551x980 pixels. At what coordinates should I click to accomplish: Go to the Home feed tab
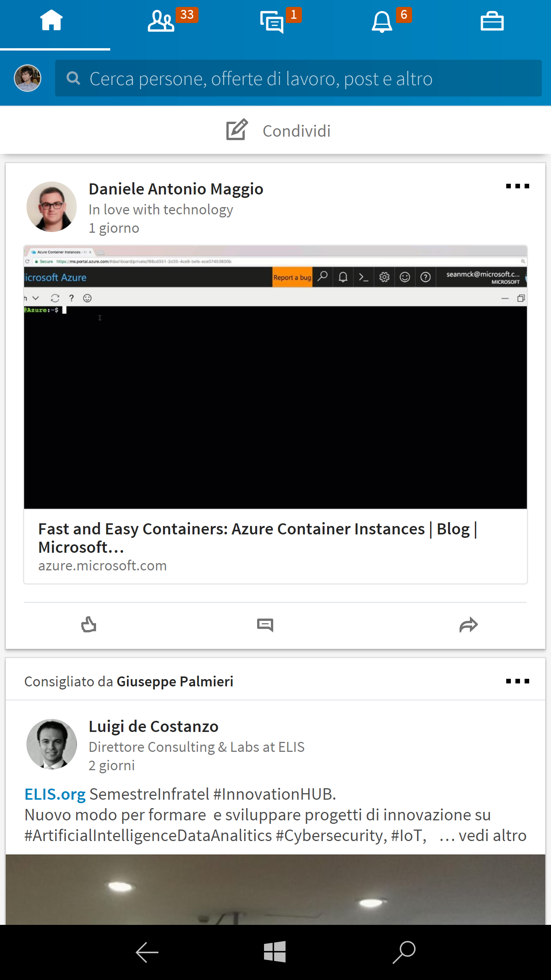51,21
